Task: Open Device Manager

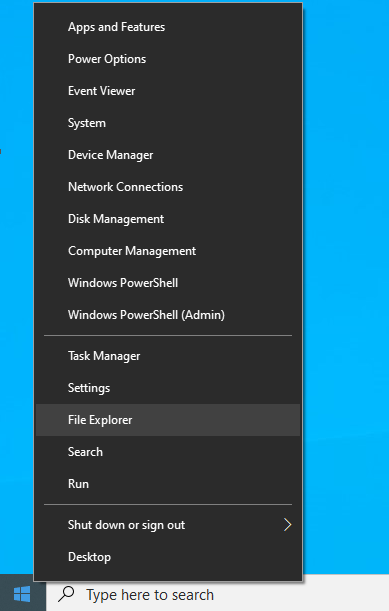Action: [168, 155]
